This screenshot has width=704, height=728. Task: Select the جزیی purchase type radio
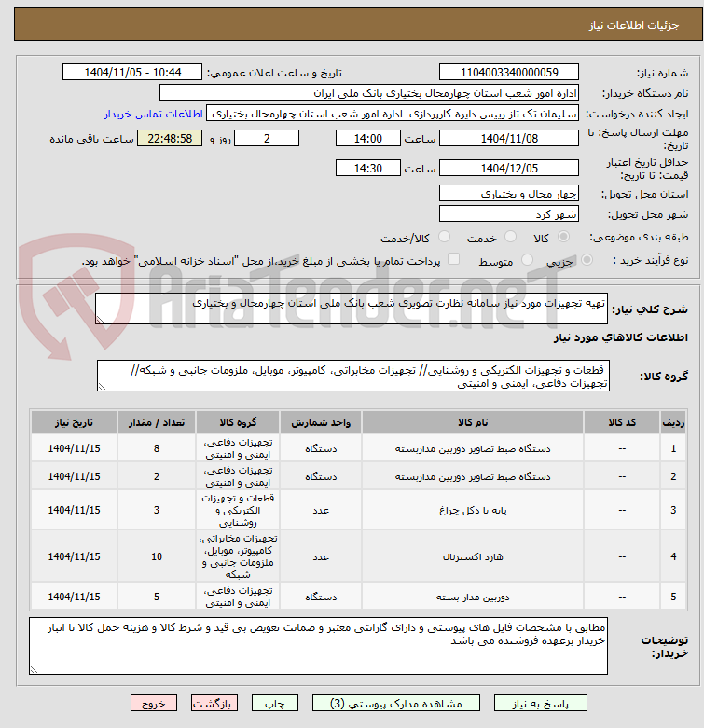click(587, 260)
